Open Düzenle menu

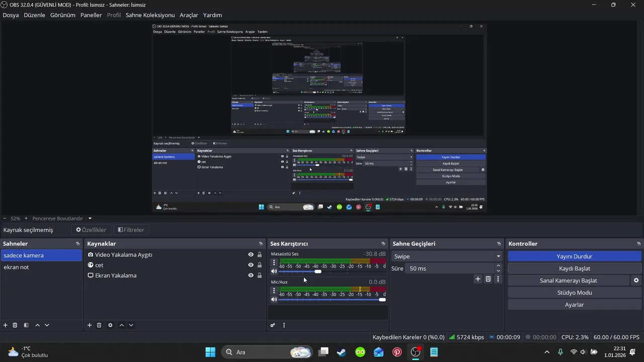34,15
